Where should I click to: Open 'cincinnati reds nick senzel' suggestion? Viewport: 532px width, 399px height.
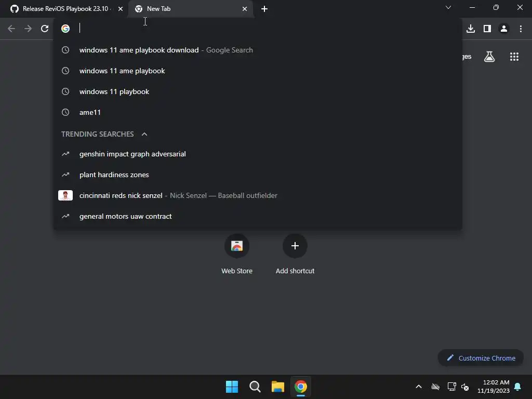click(x=258, y=195)
